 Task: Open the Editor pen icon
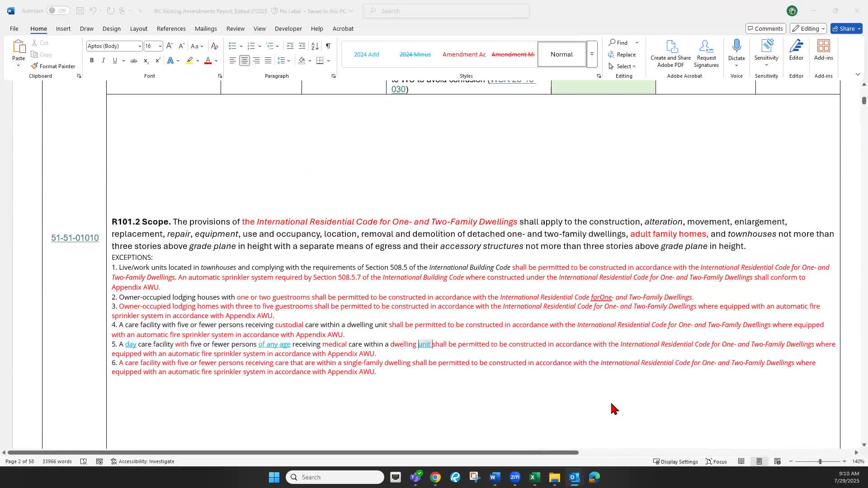796,46
